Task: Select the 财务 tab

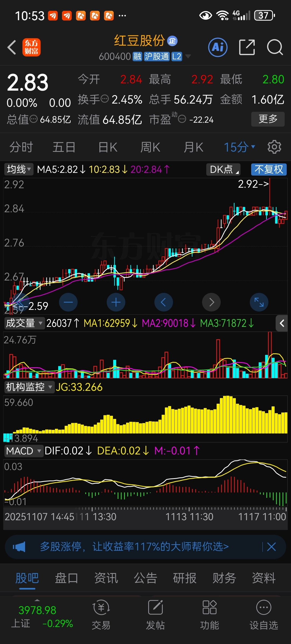Action: [x=224, y=578]
